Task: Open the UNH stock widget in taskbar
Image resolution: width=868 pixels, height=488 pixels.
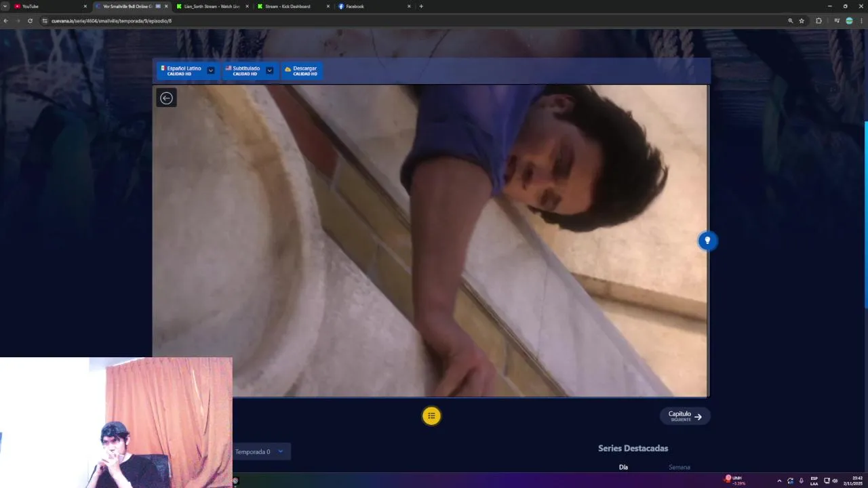Action: 734,480
